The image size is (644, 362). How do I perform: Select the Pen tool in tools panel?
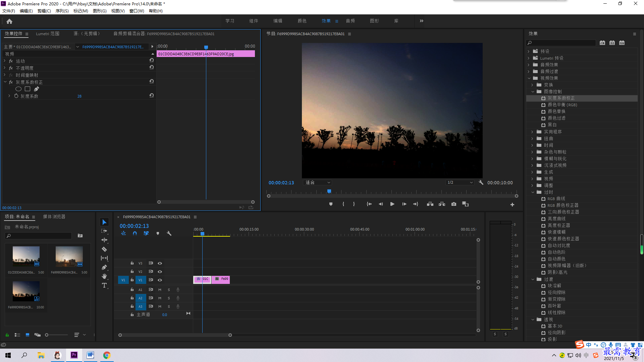pyautogui.click(x=104, y=267)
